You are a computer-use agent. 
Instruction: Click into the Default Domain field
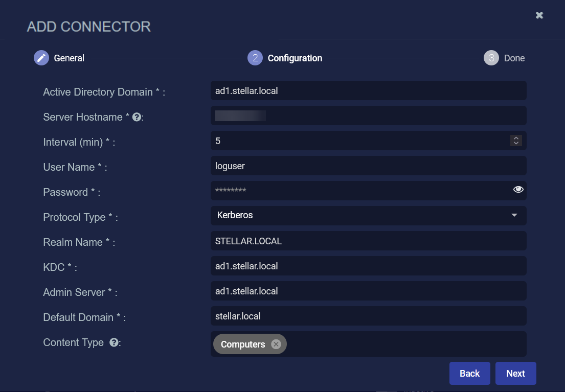coord(368,316)
